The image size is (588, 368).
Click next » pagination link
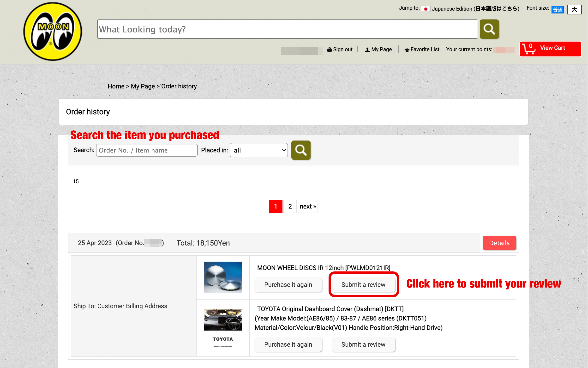(x=308, y=206)
